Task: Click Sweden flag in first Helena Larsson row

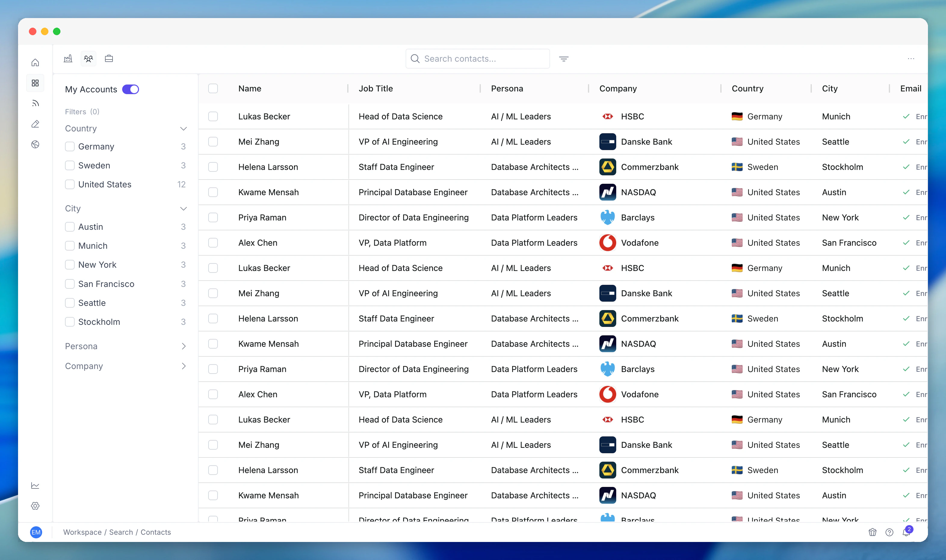Action: point(737,167)
